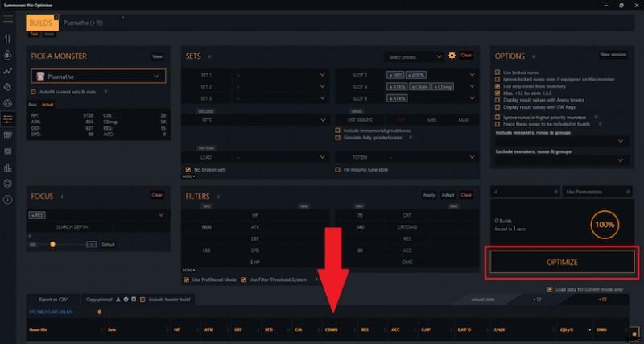
Task: Enable Use locked runes checkbox
Action: click(x=497, y=72)
